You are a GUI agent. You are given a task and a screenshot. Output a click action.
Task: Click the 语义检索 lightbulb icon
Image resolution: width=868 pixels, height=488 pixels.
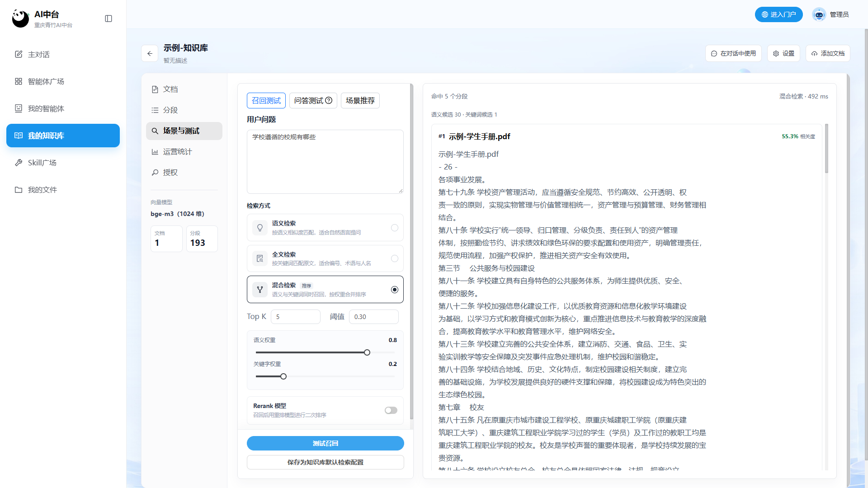coord(260,228)
